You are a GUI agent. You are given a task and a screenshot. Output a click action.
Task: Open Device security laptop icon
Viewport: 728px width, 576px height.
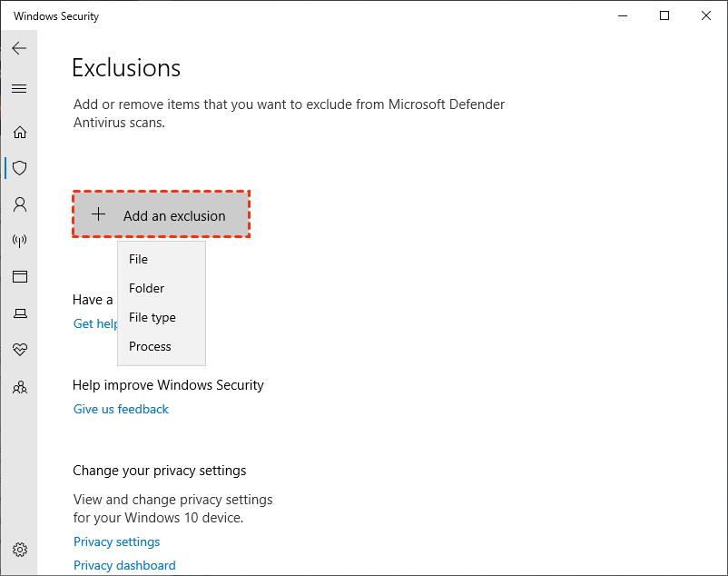pyautogui.click(x=19, y=313)
